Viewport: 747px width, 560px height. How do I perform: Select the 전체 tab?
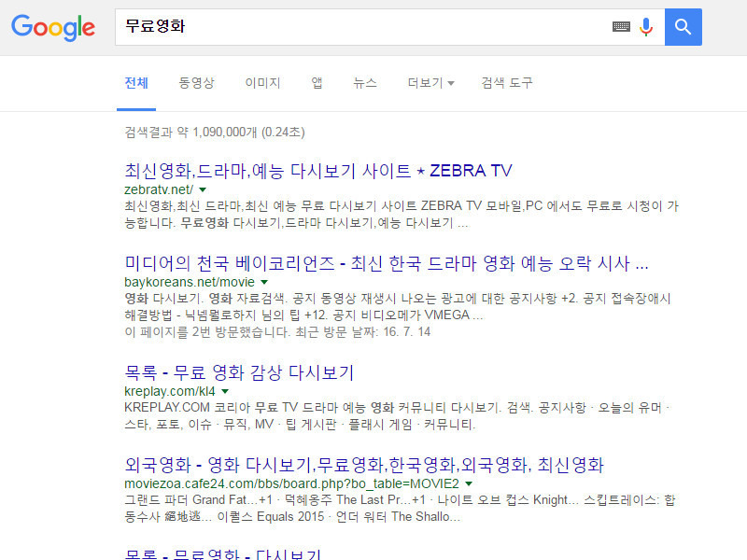136,83
